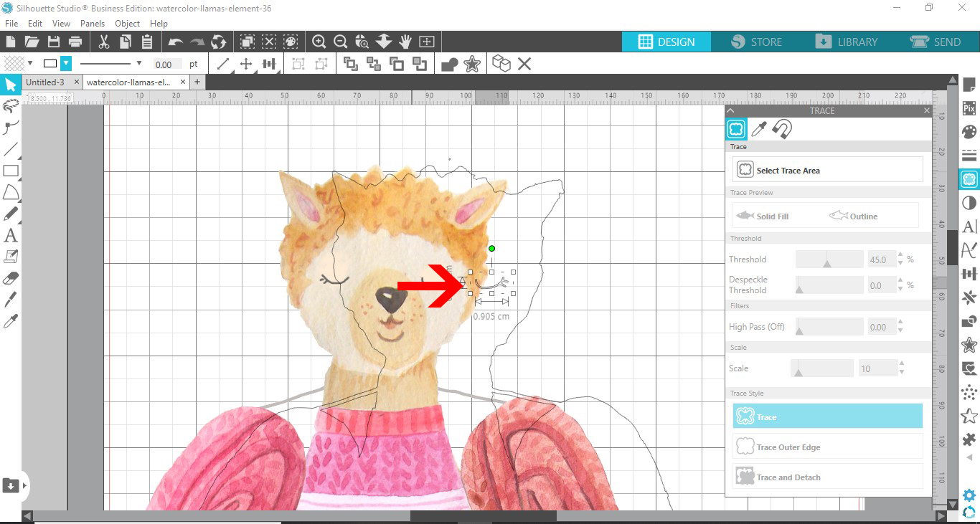Select the Freehand pencil tool

[11, 214]
